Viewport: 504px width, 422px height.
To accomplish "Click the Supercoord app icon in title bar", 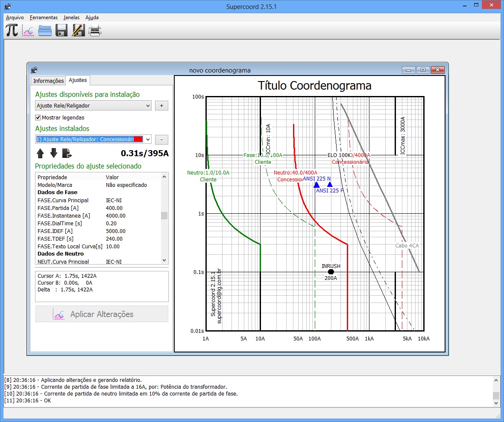I will tap(8, 6).
